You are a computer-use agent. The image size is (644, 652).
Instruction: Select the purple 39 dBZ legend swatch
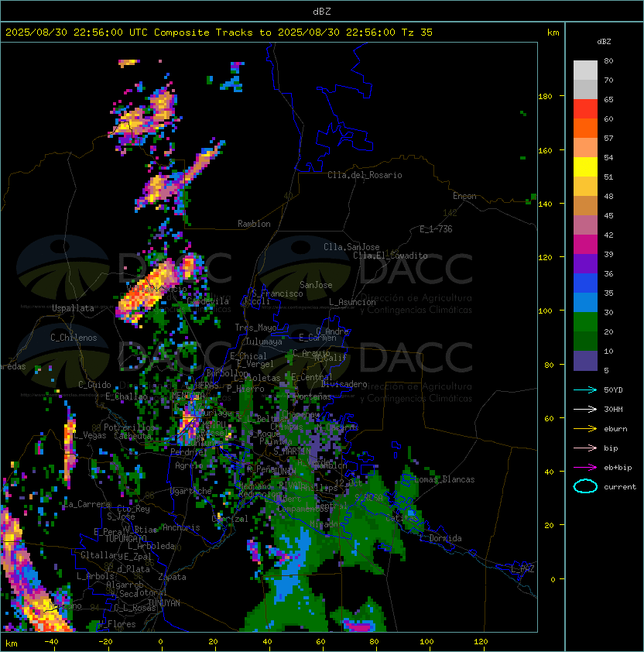click(585, 263)
